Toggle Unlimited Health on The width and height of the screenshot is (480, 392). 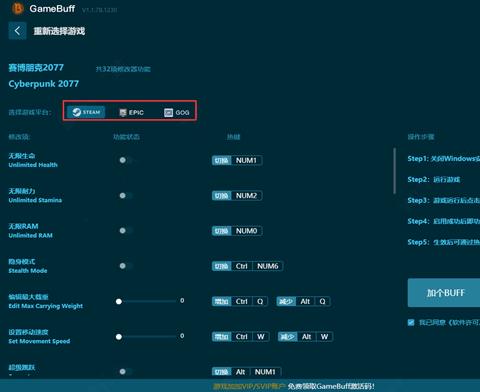coord(126,160)
